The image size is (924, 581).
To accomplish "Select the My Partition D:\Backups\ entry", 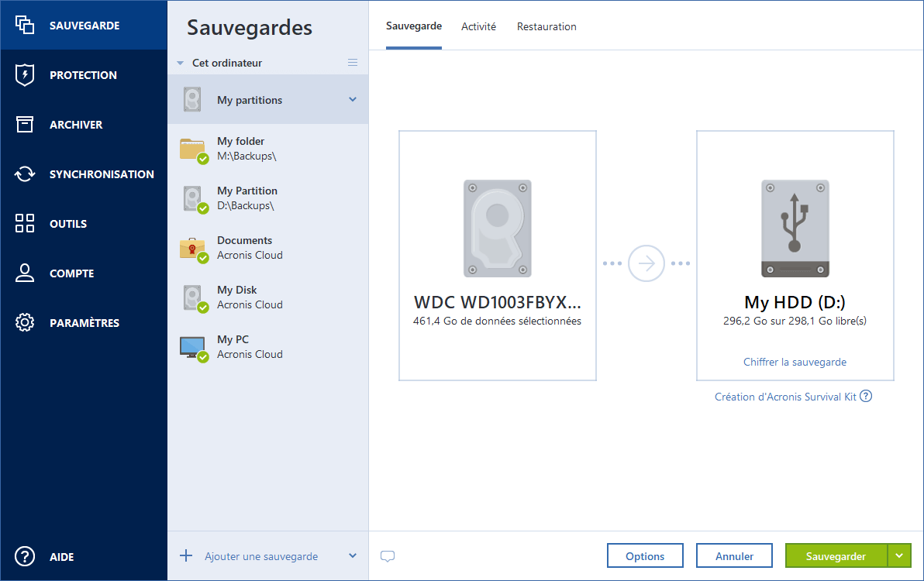I will click(x=268, y=198).
